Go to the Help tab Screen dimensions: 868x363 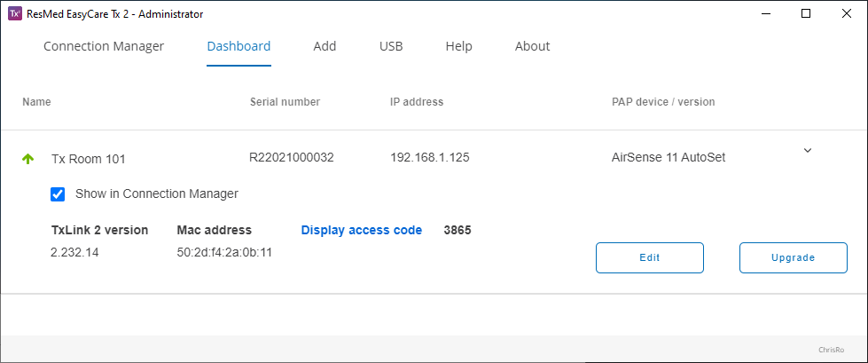459,46
